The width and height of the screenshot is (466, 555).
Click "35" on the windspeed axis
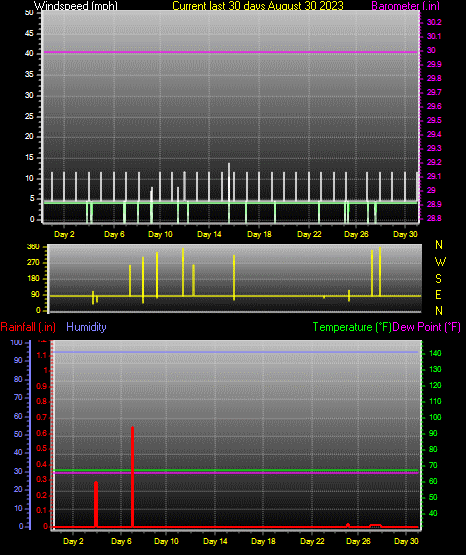pyautogui.click(x=29, y=75)
